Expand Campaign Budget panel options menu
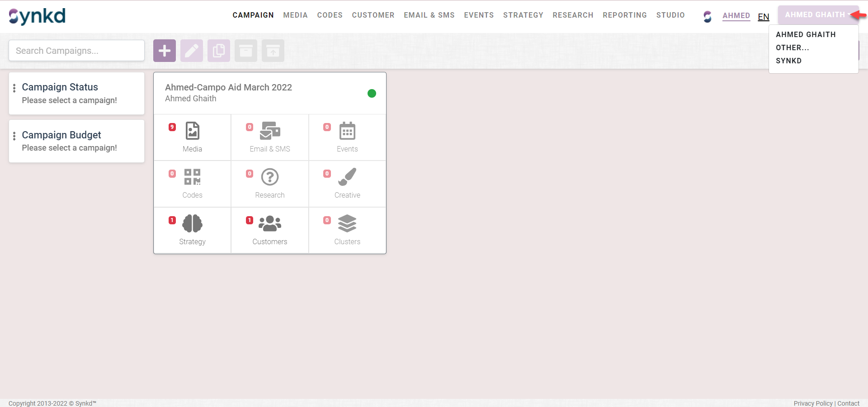Screen dimensions: 868x407 14,136
